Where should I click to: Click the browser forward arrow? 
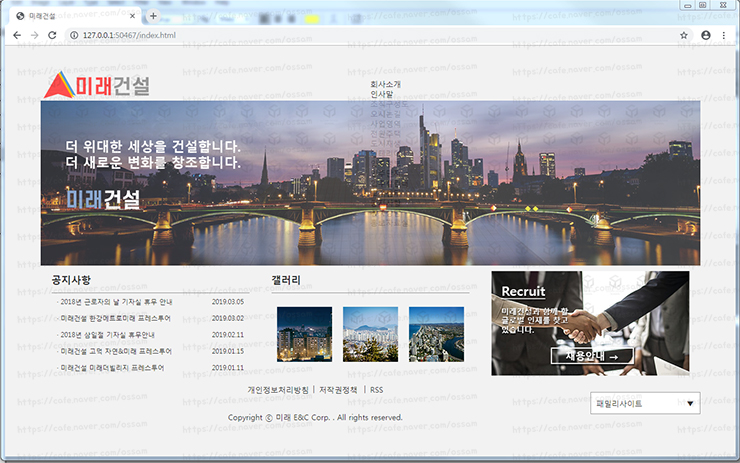34,35
